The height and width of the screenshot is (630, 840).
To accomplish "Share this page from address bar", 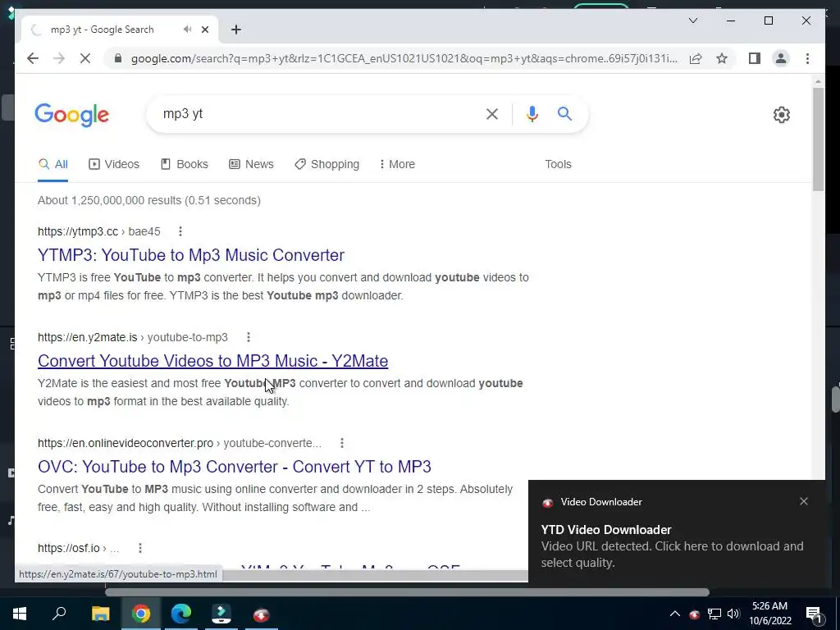I will 696,58.
